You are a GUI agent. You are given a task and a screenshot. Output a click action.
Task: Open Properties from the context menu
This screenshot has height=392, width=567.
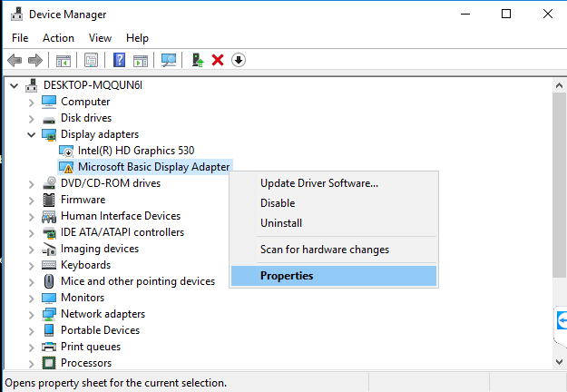pyautogui.click(x=334, y=276)
